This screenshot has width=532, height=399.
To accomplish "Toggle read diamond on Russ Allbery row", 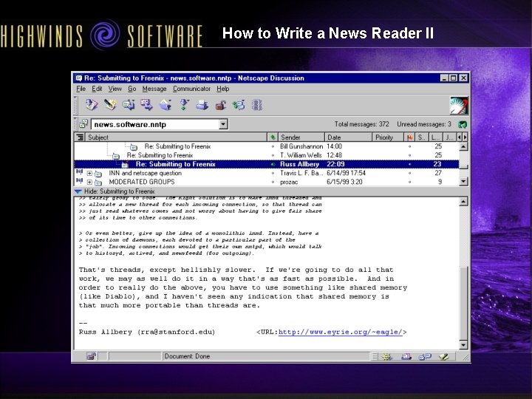I will (273, 164).
